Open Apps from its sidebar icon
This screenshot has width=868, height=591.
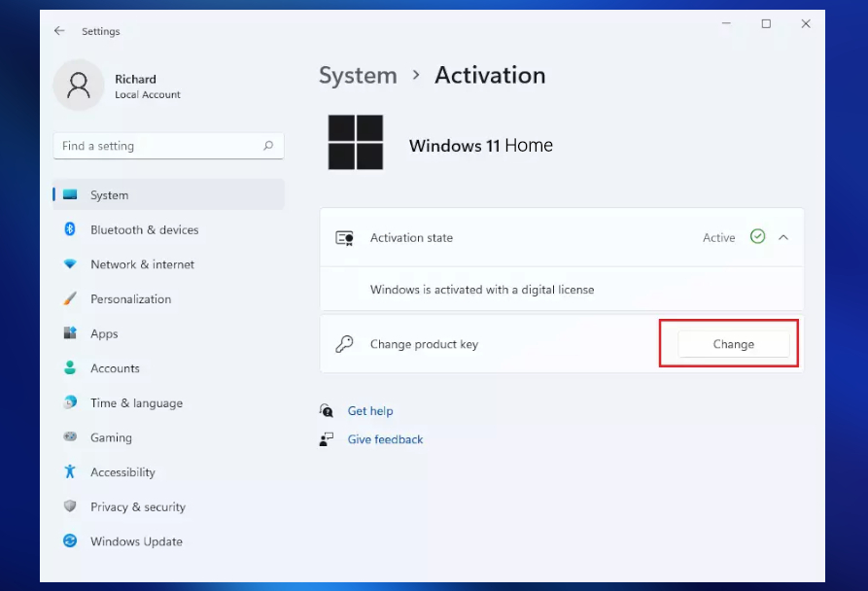point(69,333)
